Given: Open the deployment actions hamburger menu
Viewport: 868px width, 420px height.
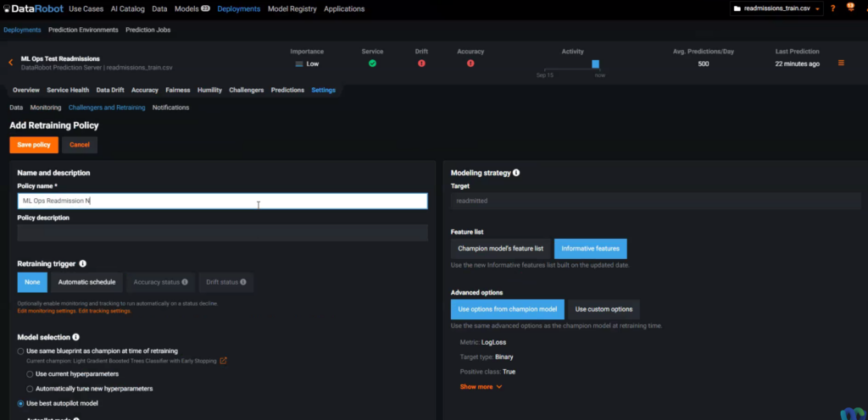Looking at the screenshot, I should pos(841,64).
